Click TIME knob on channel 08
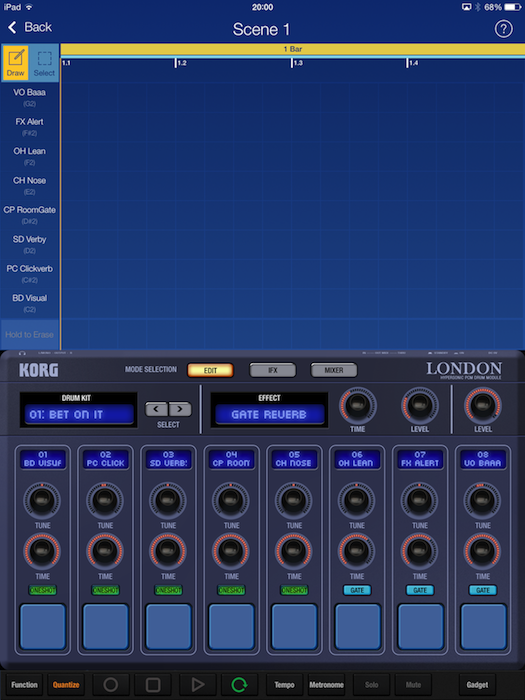This screenshot has height=700, width=525. 483,551
